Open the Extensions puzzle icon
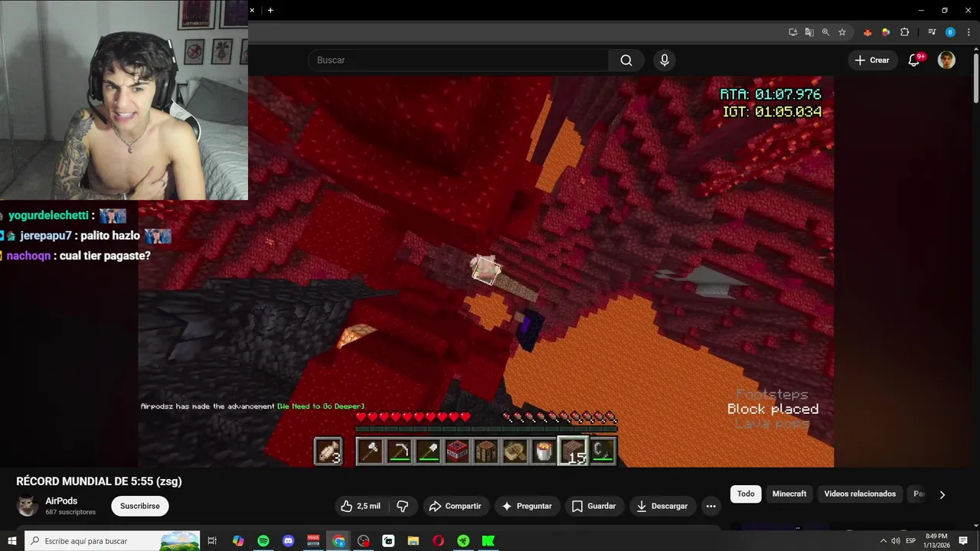Screen dimensions: 980x551 904,32
